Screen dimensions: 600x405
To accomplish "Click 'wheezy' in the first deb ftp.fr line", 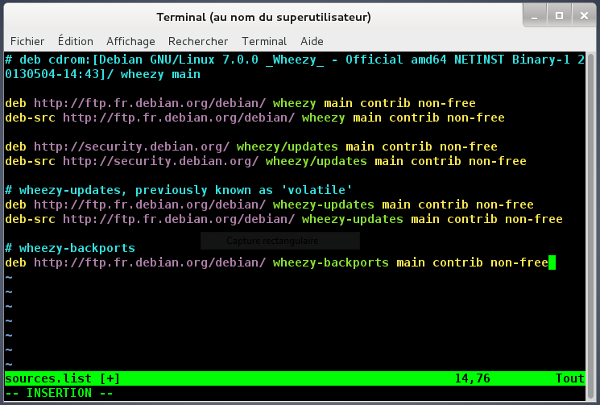I will 295,103.
